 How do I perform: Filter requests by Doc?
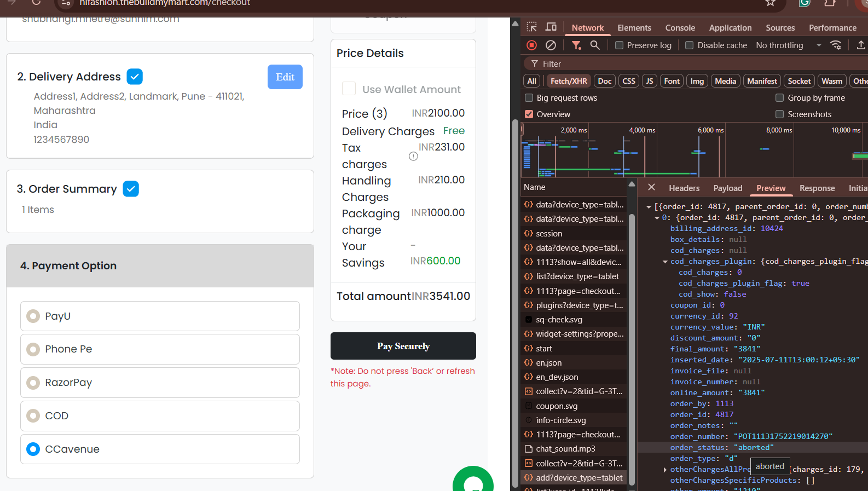pyautogui.click(x=605, y=81)
